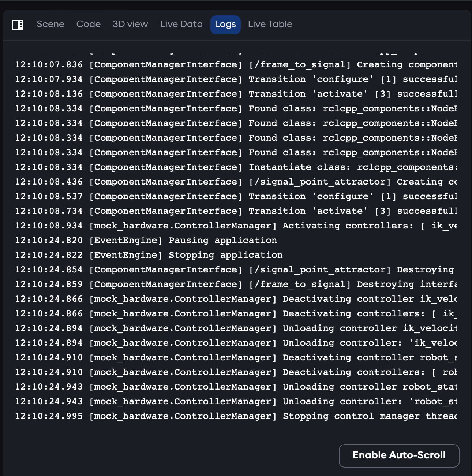Image resolution: width=472 pixels, height=476 pixels.
Task: Click the 'Stopping control manager thread' log line
Action: pos(370,416)
